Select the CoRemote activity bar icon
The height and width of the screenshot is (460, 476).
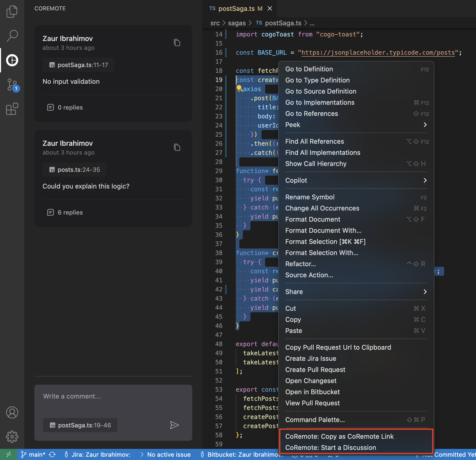click(12, 60)
